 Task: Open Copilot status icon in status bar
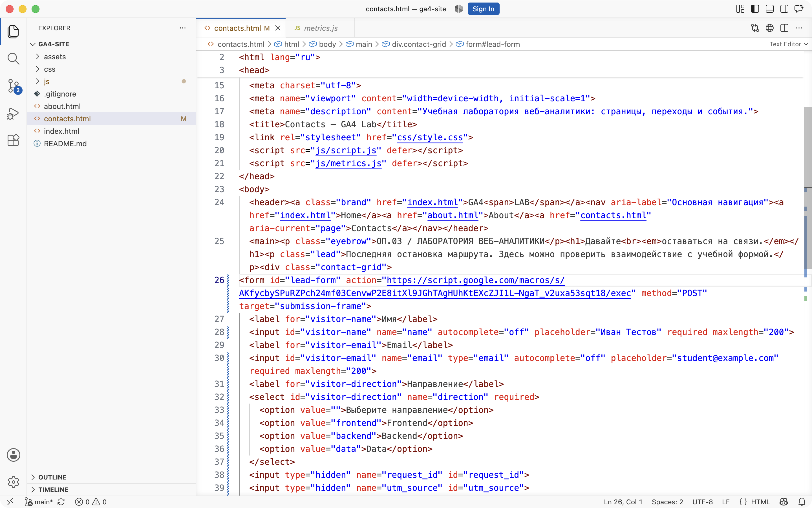tap(784, 502)
